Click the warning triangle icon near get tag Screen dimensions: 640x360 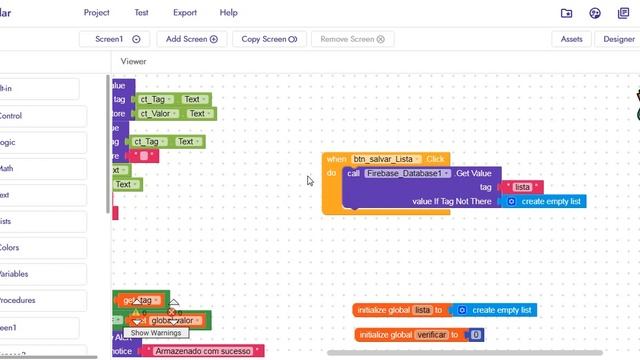click(136, 313)
